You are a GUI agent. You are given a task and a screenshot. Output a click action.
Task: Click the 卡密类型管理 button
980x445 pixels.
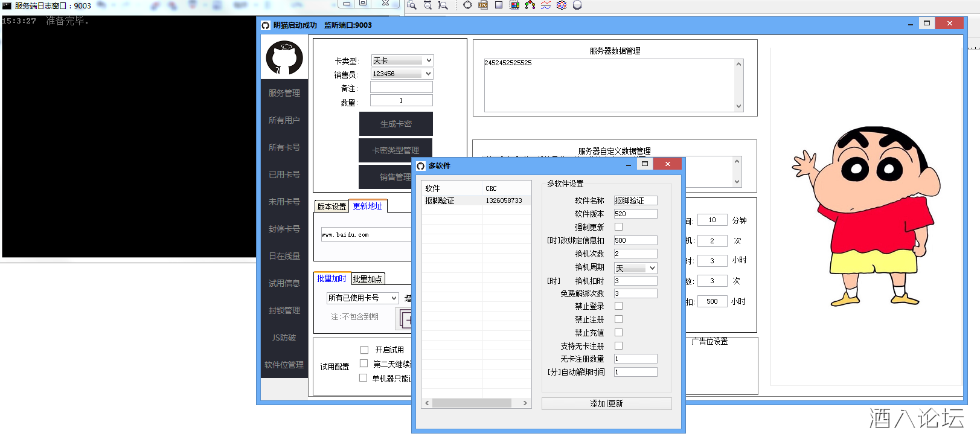(x=396, y=150)
